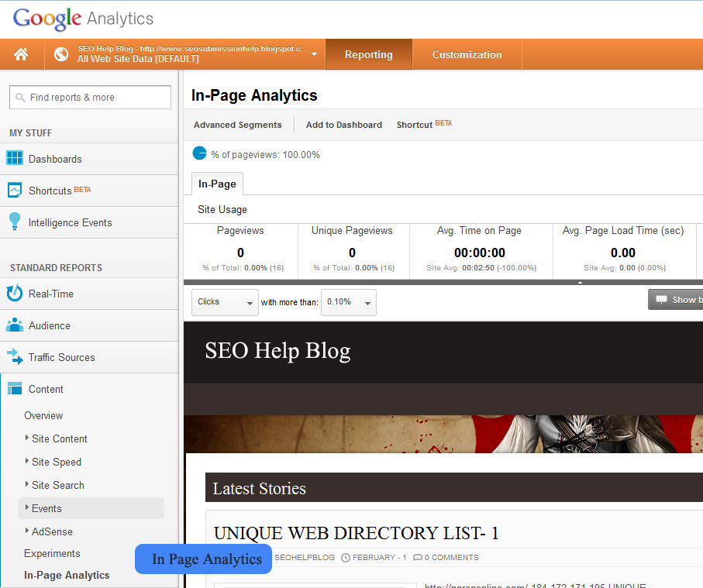703x588 pixels.
Task: Expand Events triangle
Action: (x=27, y=507)
